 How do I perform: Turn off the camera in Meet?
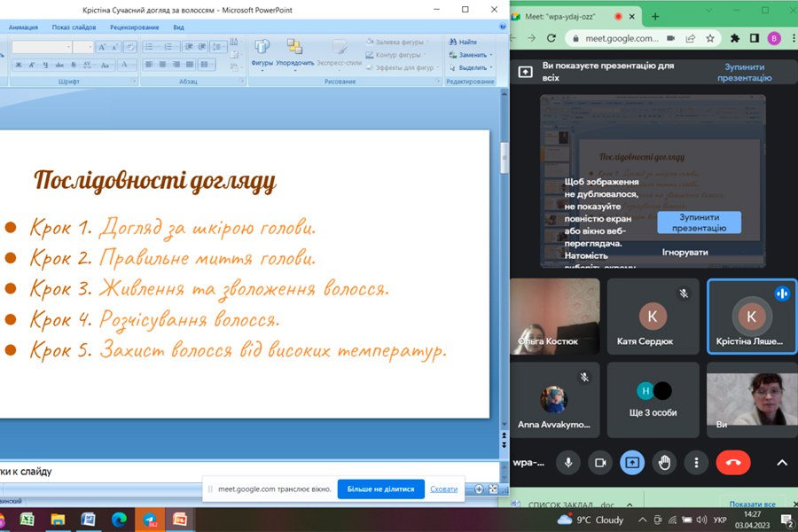click(600, 462)
